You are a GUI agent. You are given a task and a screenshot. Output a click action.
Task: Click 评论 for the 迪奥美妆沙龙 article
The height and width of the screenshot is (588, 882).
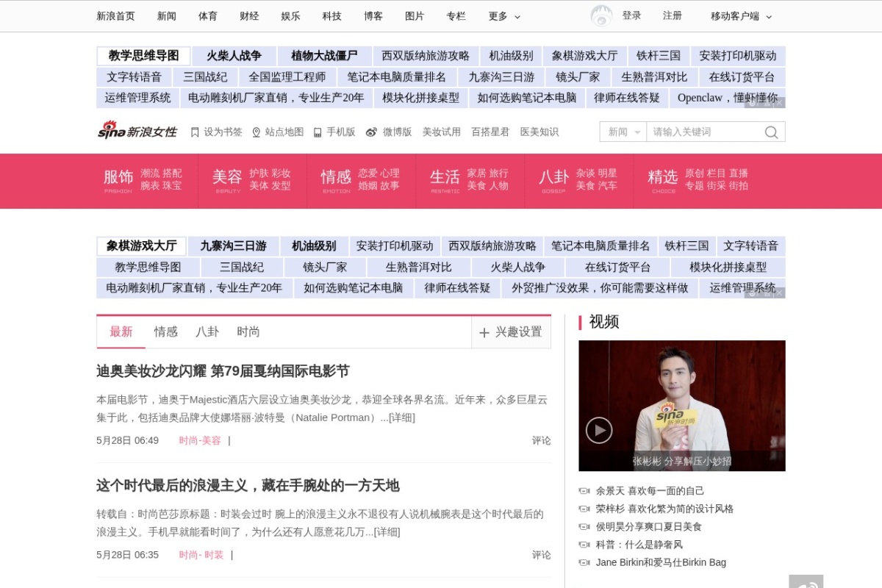tap(542, 441)
